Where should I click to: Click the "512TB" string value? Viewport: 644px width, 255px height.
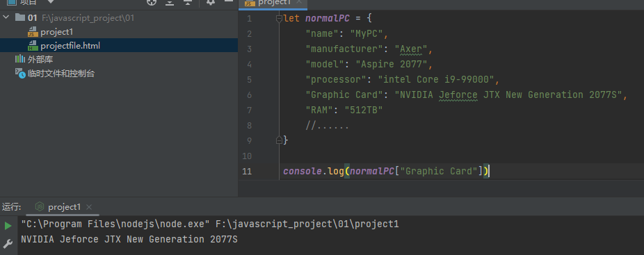364,110
